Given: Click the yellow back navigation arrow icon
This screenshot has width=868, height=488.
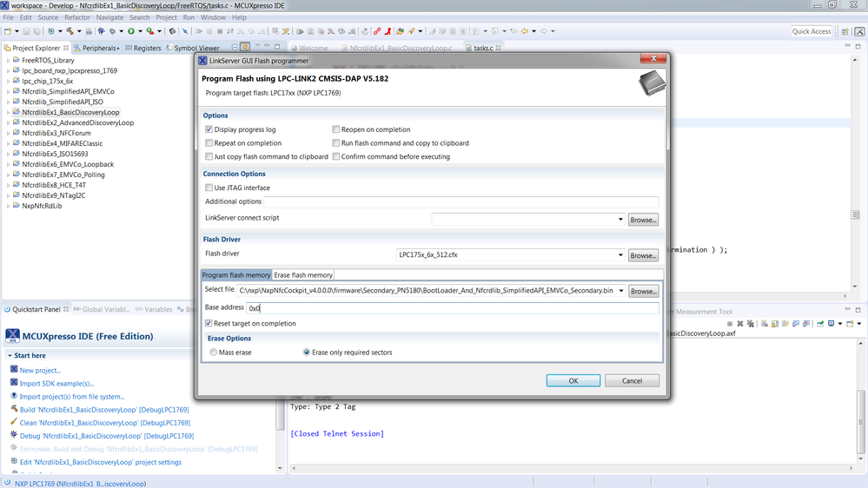Looking at the screenshot, I should click(524, 31).
